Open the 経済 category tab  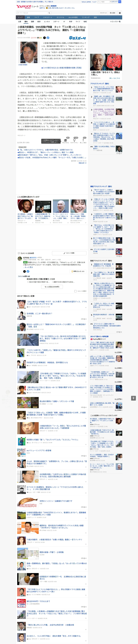pos(39,21)
